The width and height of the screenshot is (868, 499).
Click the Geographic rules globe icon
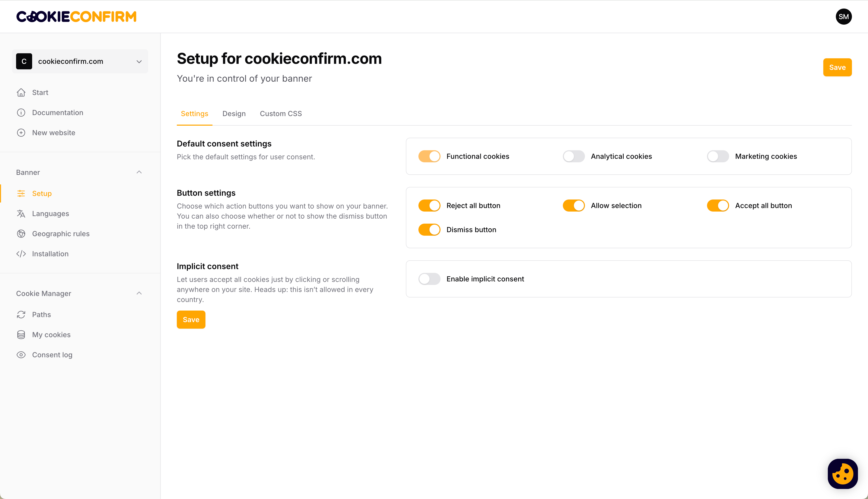pos(21,234)
